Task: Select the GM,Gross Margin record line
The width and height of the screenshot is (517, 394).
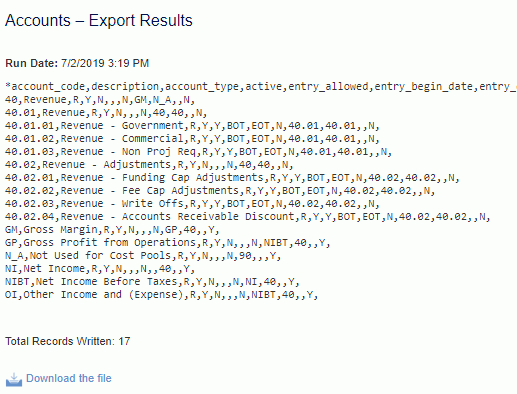Action: click(x=112, y=230)
